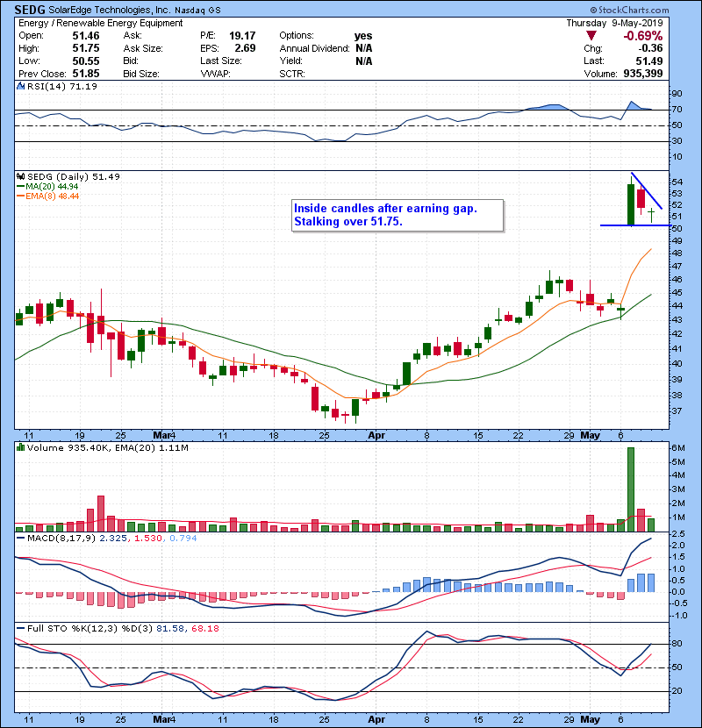Select the stochastic %K value 81.58
Image resolution: width=702 pixels, height=728 pixels.
170,628
